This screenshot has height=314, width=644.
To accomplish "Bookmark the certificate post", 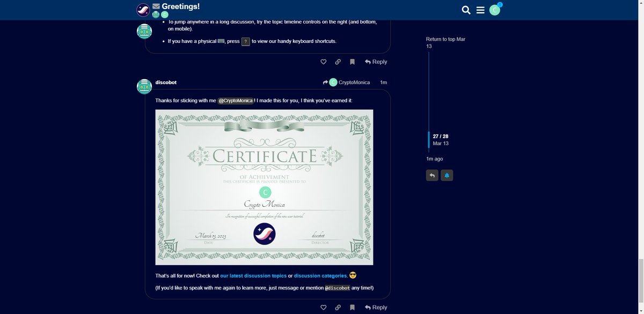I will 352,308.
